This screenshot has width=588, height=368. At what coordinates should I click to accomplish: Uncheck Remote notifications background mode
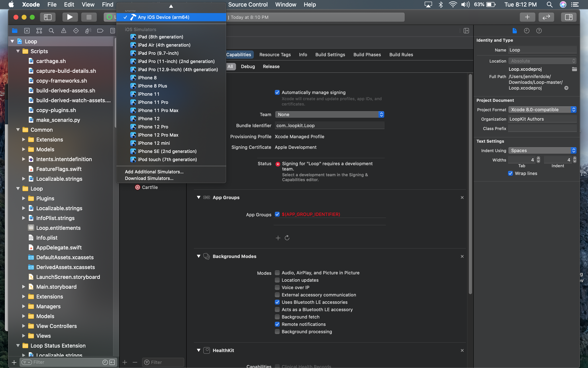[277, 324]
